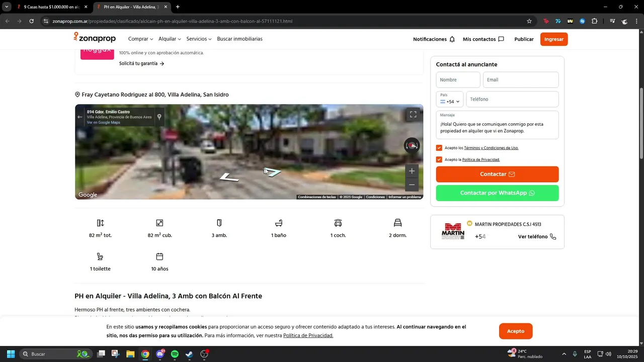Screen dimensions: 644x362
Task: Uncheck Acepto la Política de Privacidad checkbox
Action: pos(439,159)
